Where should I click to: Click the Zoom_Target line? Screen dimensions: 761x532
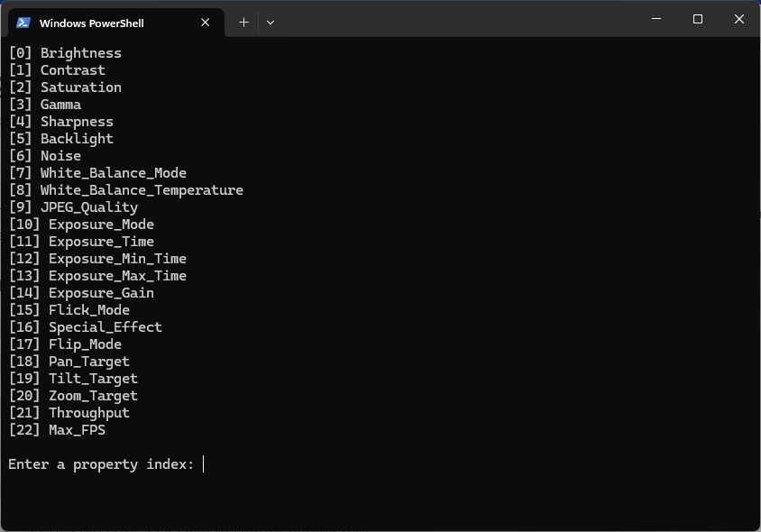[93, 396]
